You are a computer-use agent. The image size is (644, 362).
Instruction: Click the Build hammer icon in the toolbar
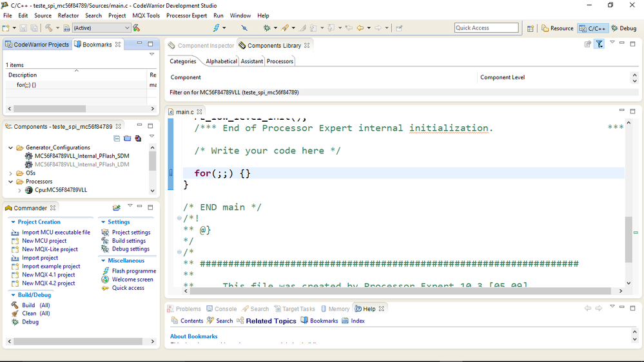tap(48, 28)
